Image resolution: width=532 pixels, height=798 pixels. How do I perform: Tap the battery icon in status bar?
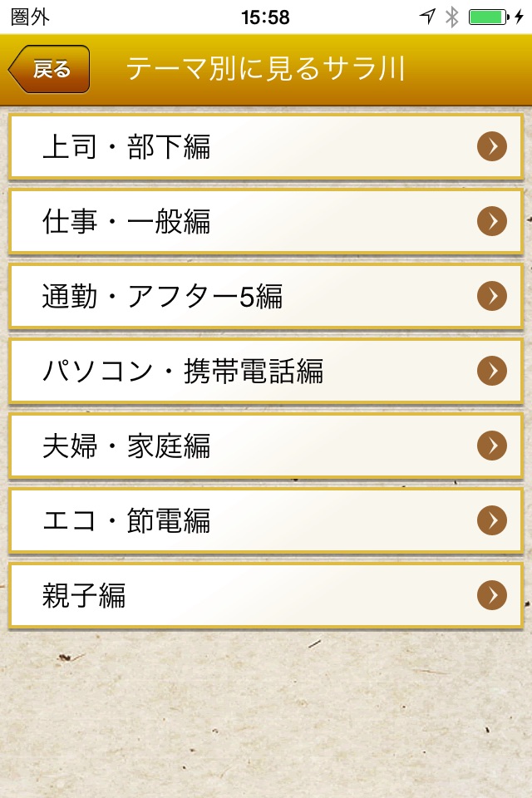pos(489,17)
